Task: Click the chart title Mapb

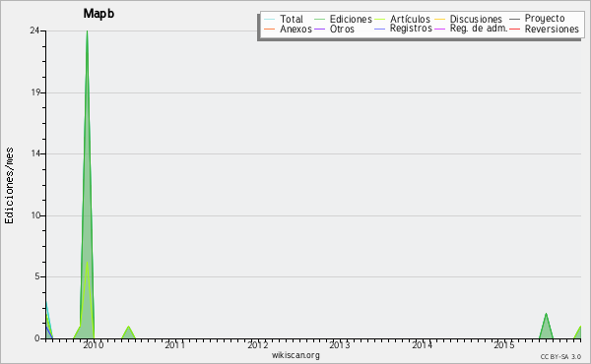Action: pos(98,14)
